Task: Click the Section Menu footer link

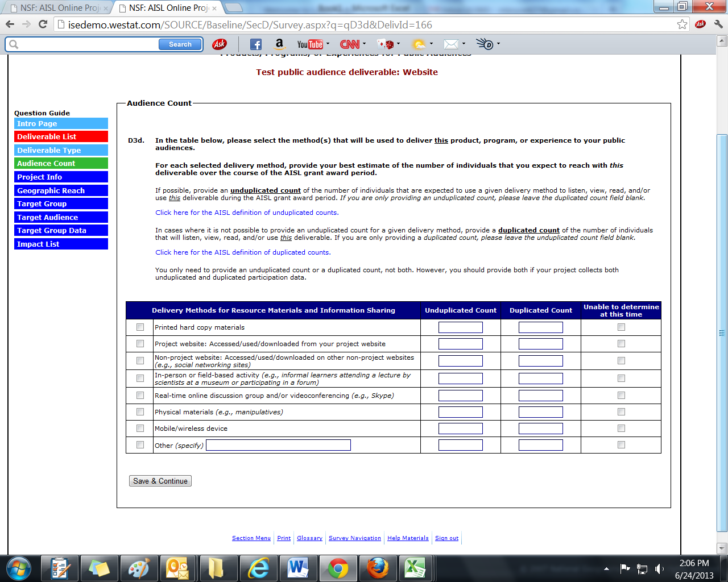Action: tap(251, 538)
